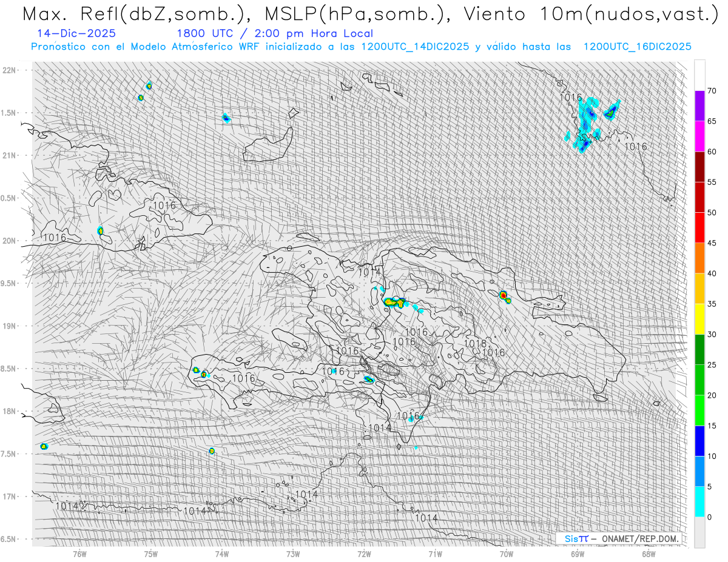Screen dimensions: 728x562
Task: Click the colorbar value label '45'
Action: (x=712, y=243)
